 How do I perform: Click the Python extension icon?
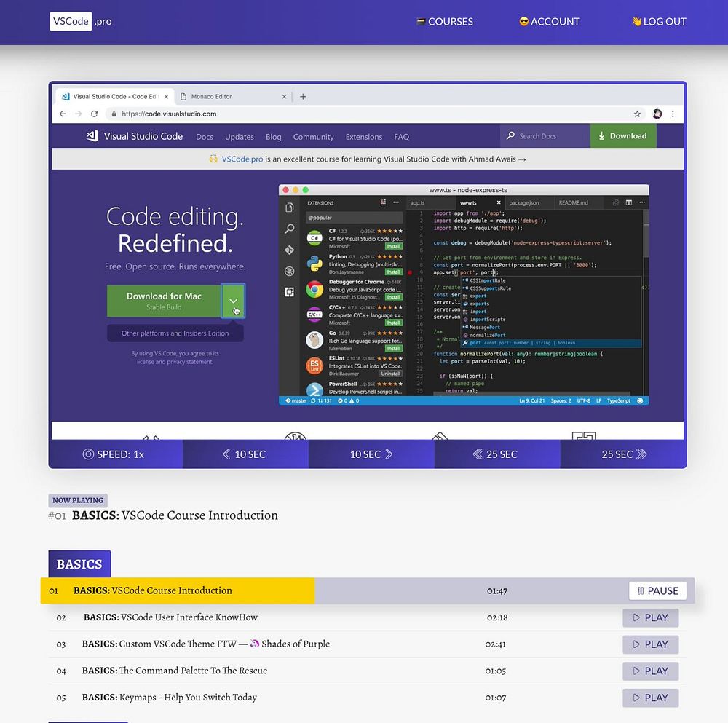tap(314, 264)
